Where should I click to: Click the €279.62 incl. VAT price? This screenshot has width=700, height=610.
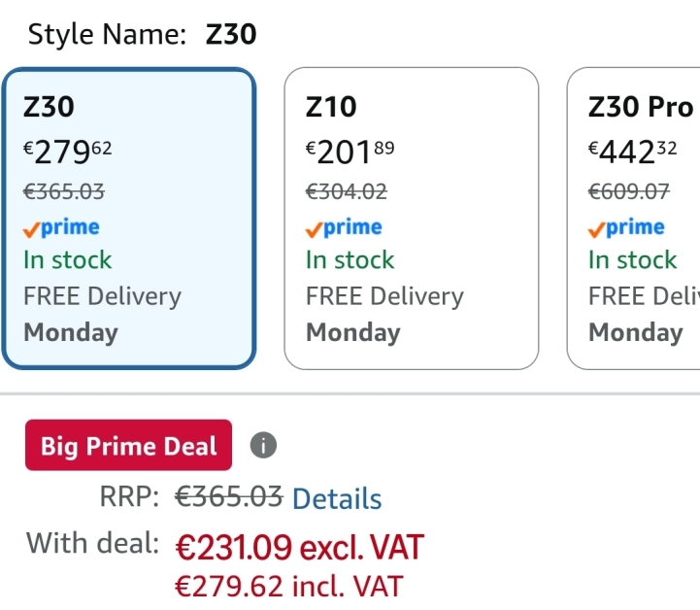tap(289, 586)
